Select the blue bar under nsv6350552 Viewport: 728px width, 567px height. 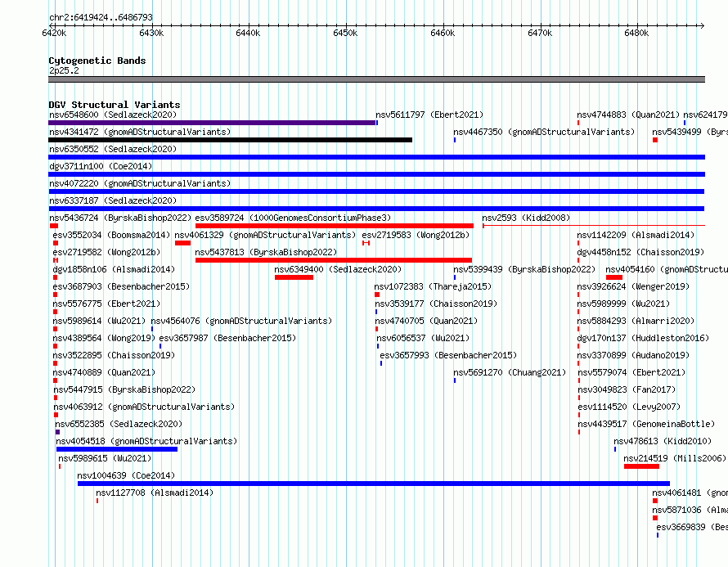coord(376,157)
